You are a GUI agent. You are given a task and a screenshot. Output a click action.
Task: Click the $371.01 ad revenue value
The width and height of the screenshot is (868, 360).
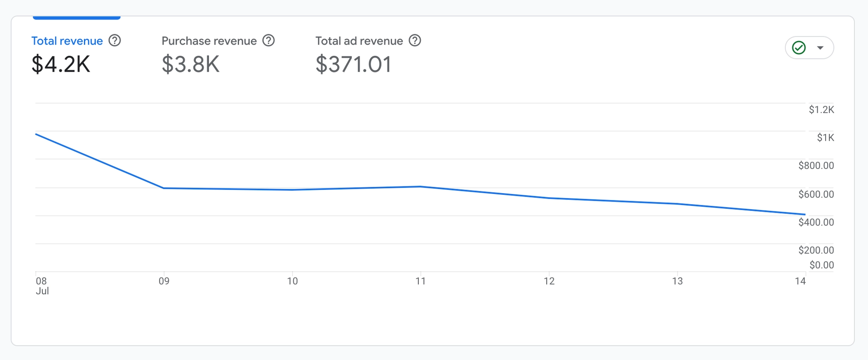pos(353,64)
